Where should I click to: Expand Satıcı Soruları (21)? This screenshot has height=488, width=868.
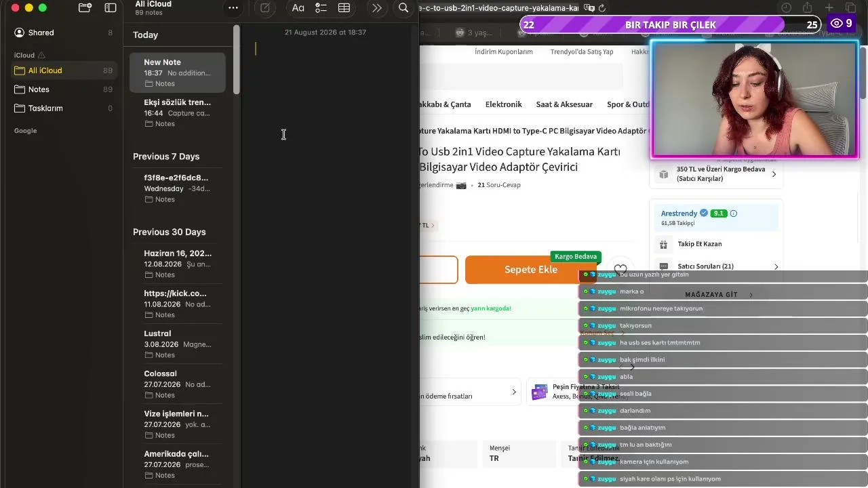[x=776, y=266]
